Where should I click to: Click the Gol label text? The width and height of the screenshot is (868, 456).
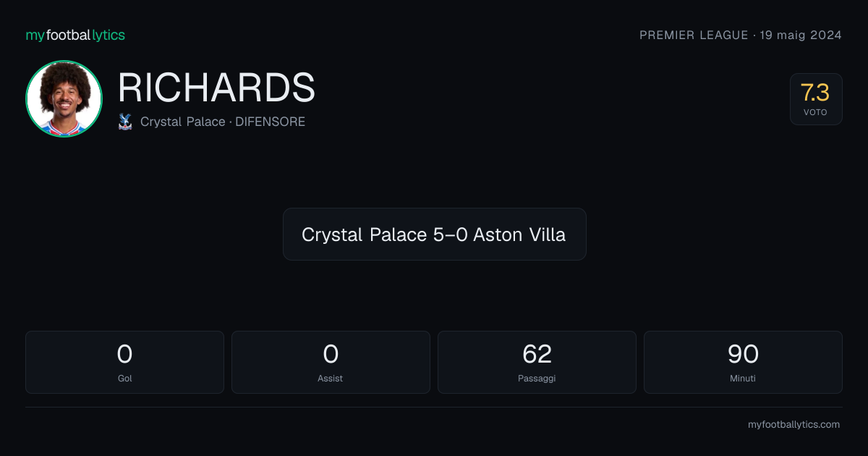coord(124,378)
